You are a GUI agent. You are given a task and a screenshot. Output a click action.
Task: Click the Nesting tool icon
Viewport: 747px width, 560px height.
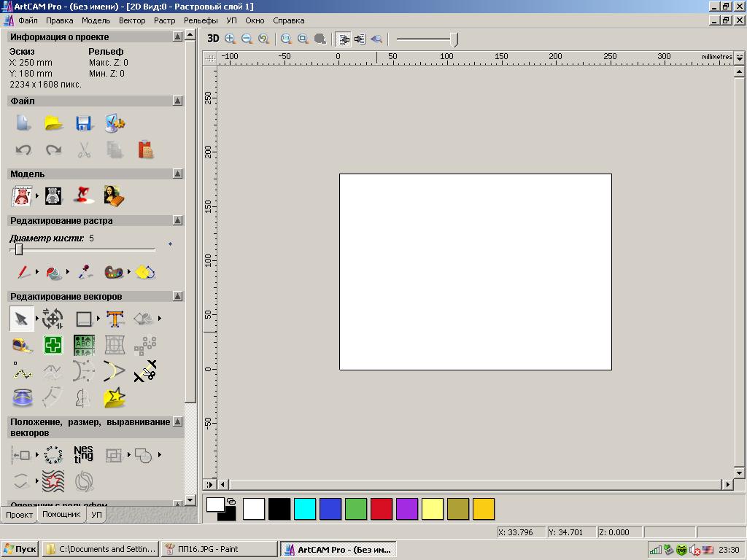click(x=83, y=454)
